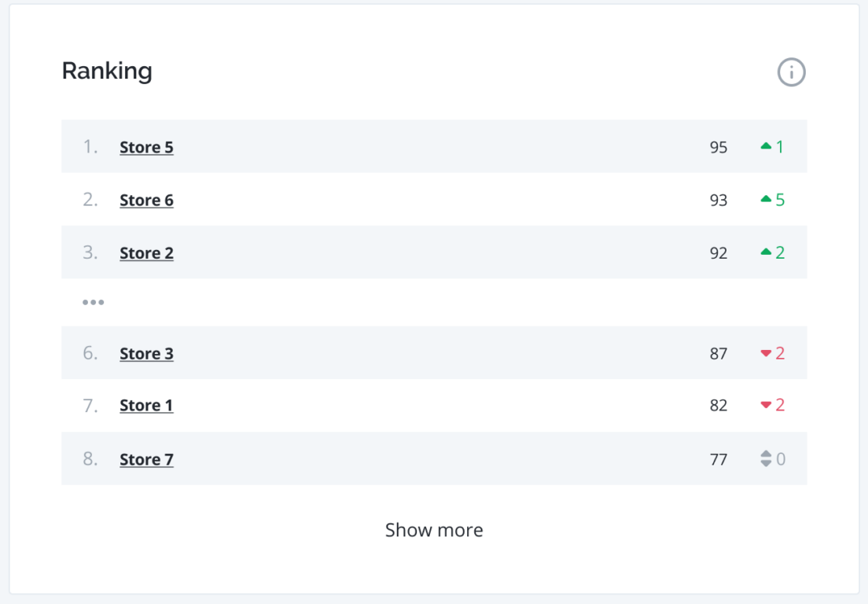Expand hidden ranks via the ellipsis dots
The width and height of the screenshot is (868, 604).
point(93,302)
